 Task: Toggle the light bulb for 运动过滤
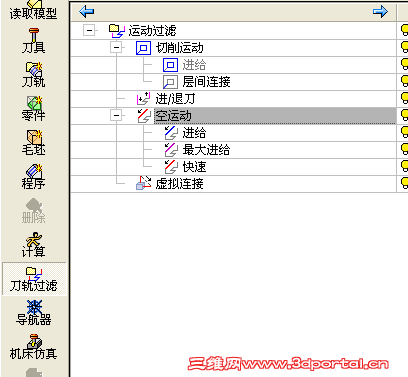click(x=404, y=30)
